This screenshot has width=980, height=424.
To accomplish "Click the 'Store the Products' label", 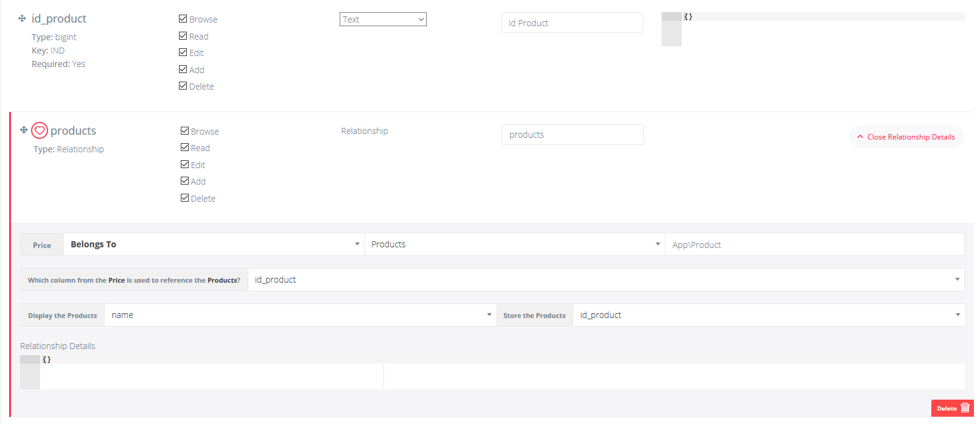I will 534,316.
